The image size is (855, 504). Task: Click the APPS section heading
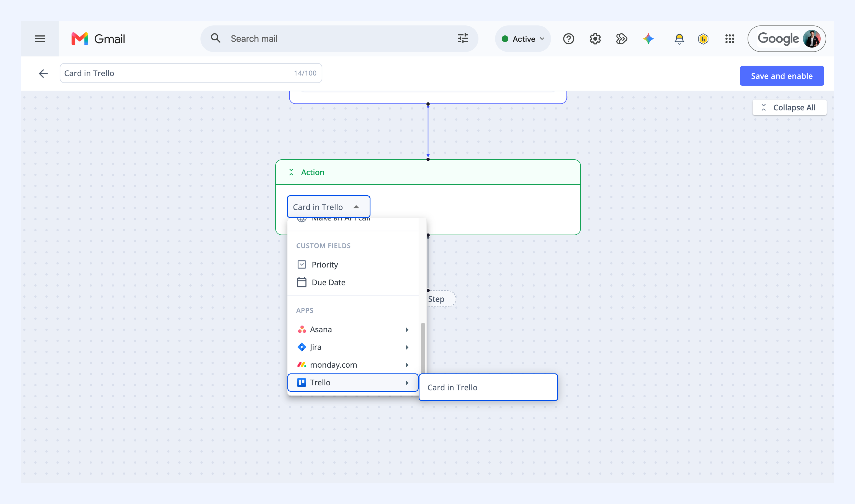point(305,310)
